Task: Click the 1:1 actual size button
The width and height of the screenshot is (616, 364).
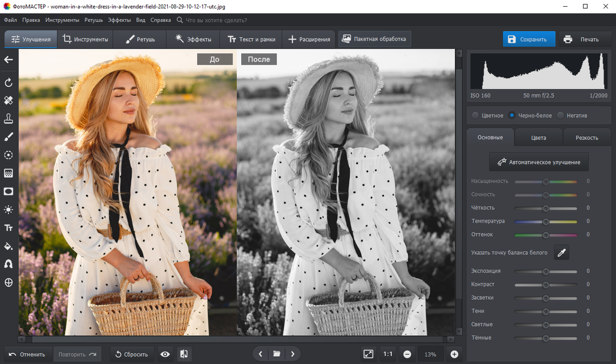Action: 388,354
